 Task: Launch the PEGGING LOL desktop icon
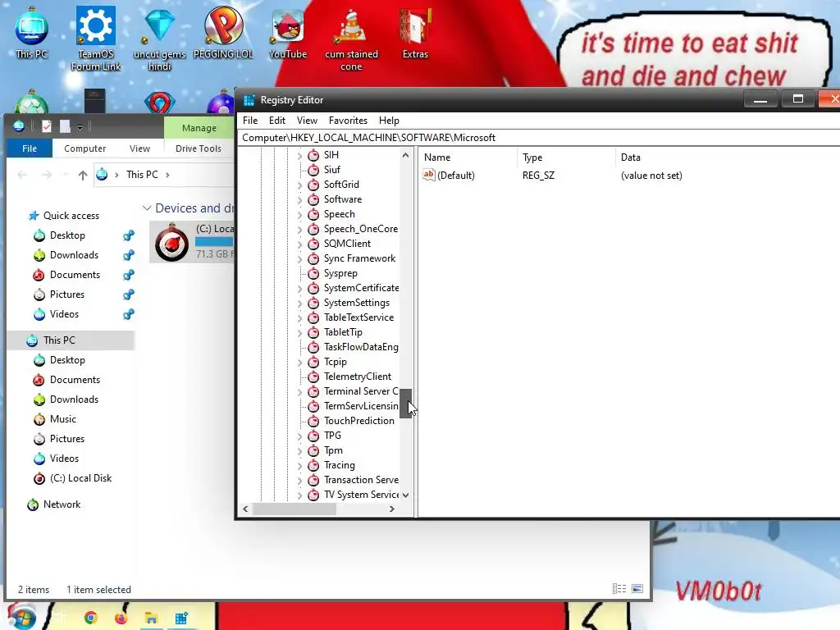click(223, 32)
